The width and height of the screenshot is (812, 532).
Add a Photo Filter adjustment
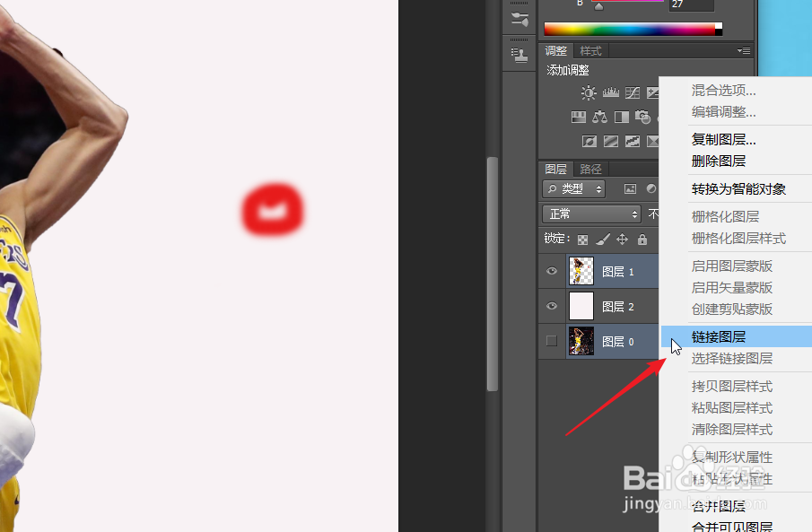[642, 117]
